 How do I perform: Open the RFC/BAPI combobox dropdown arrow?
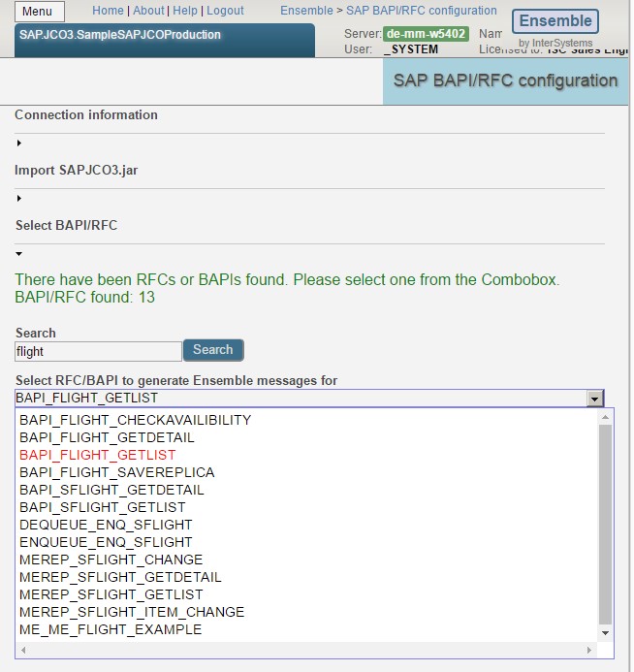coord(594,399)
